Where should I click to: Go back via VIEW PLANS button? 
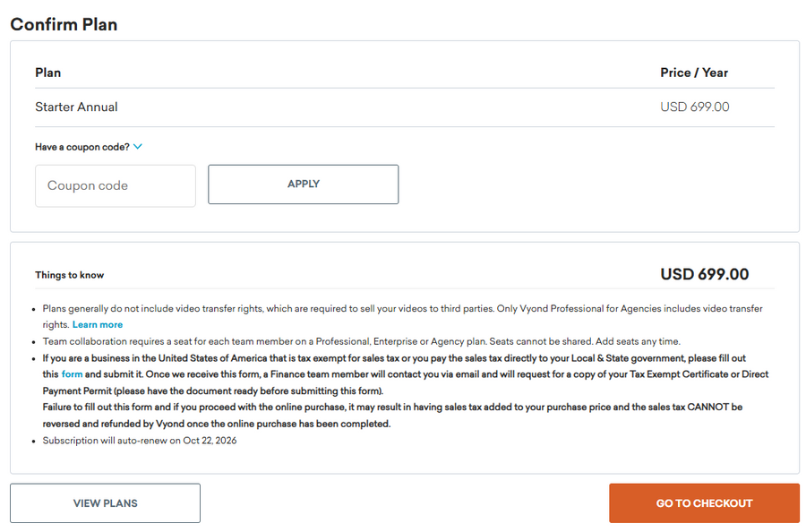pos(105,503)
